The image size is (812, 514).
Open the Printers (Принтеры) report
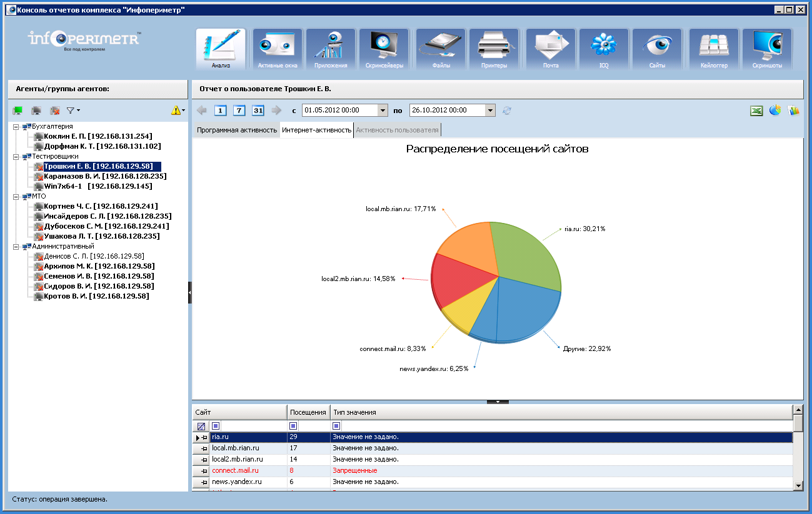(494, 49)
